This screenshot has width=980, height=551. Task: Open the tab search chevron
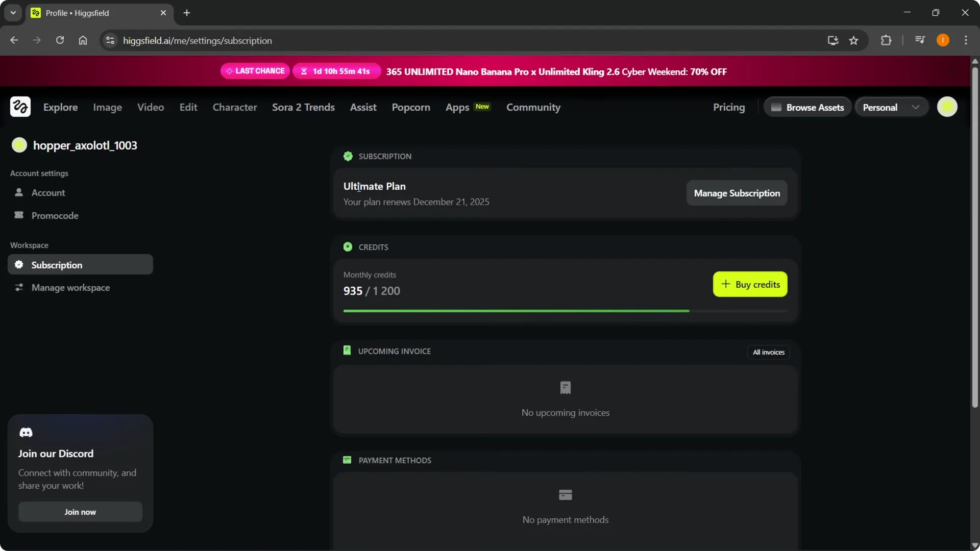(13, 12)
